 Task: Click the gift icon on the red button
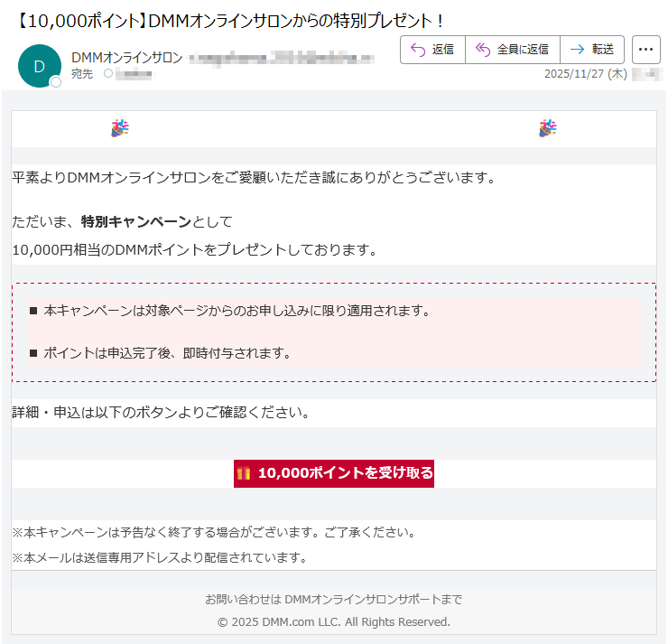coord(244,472)
